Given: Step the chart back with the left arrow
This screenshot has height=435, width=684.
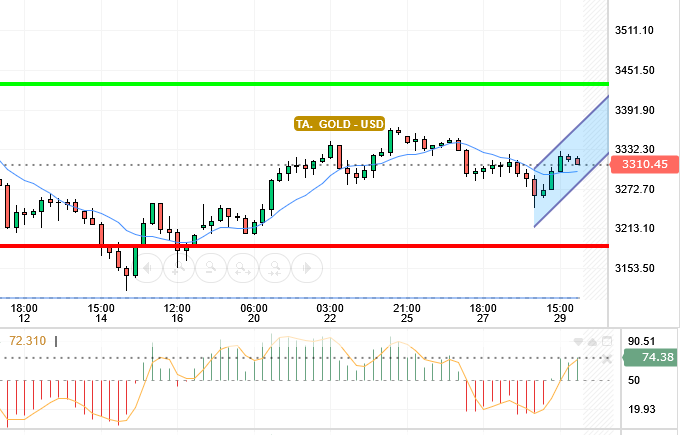Looking at the screenshot, I should pyautogui.click(x=147, y=267).
